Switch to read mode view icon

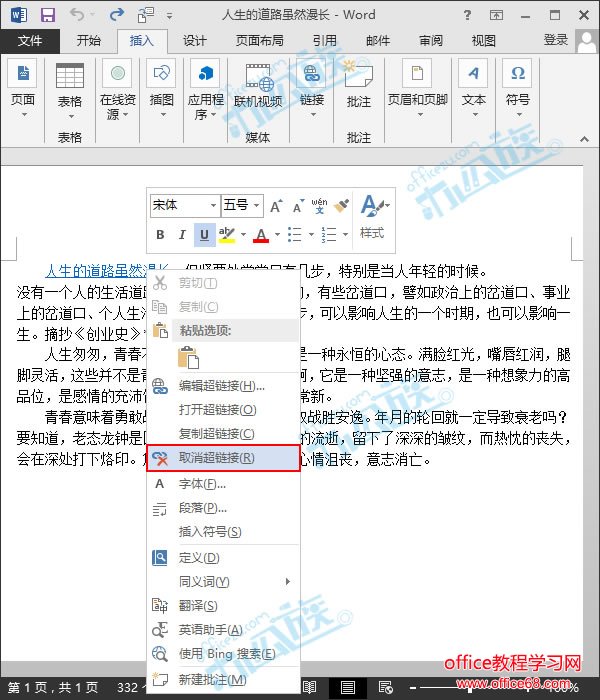point(309,688)
